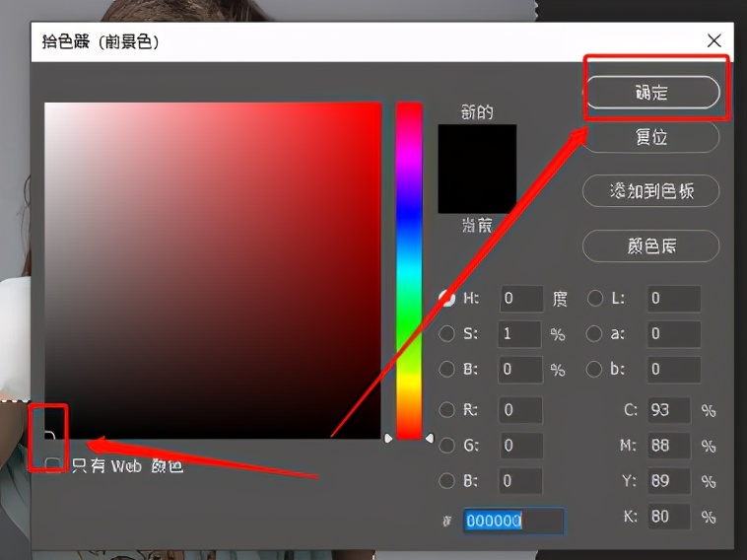Click the M magenta percent field
747x560 pixels.
[x=669, y=446]
